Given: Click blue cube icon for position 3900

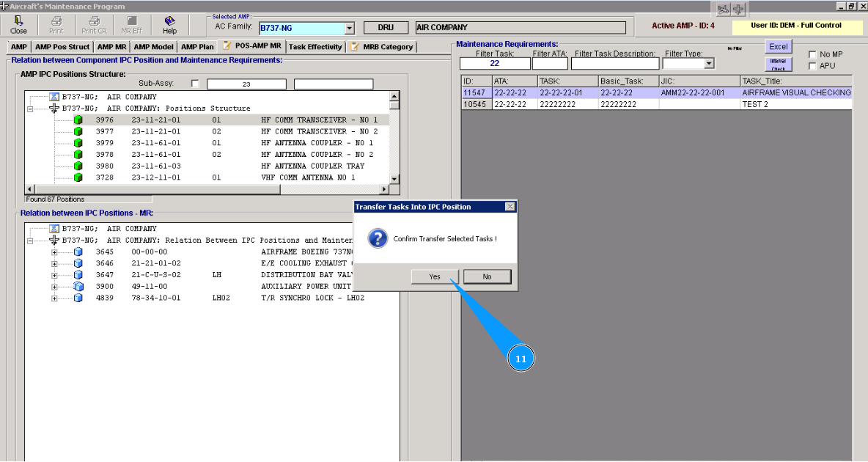Looking at the screenshot, I should click(78, 287).
